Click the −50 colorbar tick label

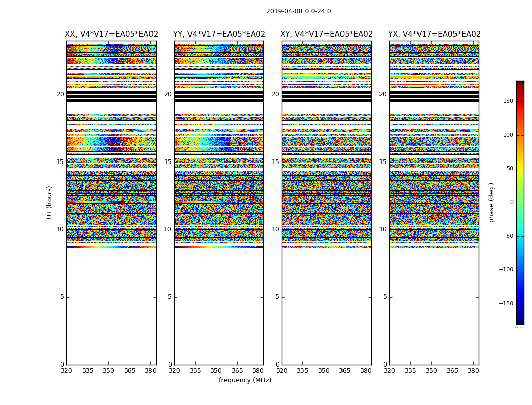pos(508,236)
